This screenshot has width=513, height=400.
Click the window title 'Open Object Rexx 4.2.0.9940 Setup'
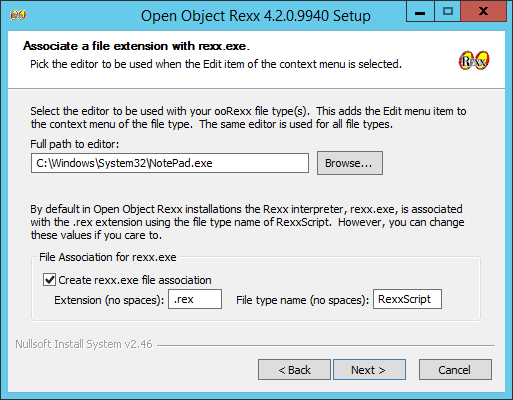click(x=256, y=16)
